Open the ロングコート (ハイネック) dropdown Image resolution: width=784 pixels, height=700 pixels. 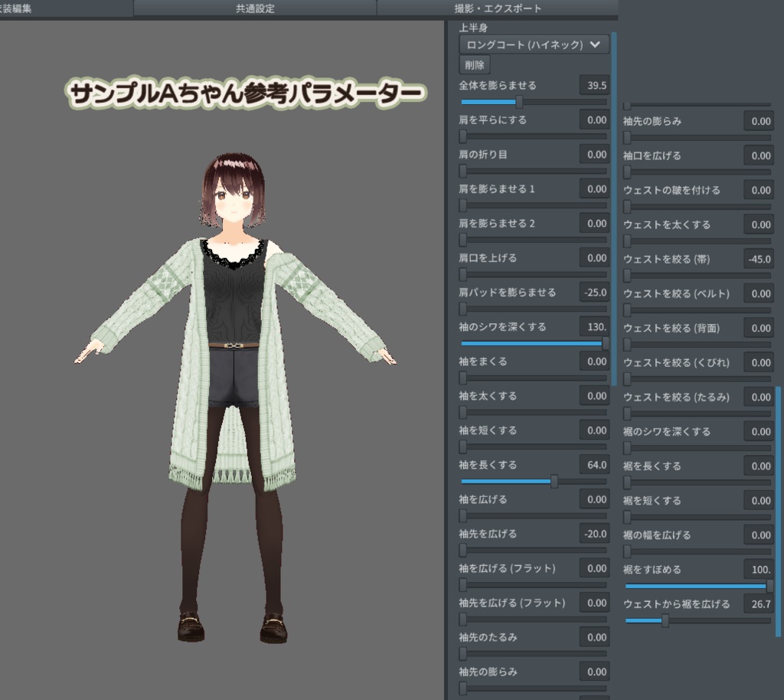534,44
